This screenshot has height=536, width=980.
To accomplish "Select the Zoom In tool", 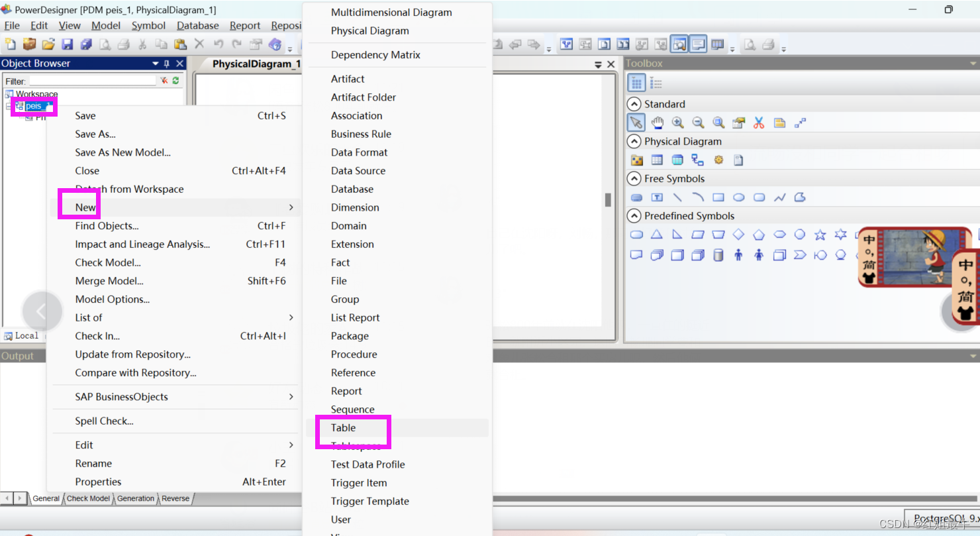I will click(678, 123).
